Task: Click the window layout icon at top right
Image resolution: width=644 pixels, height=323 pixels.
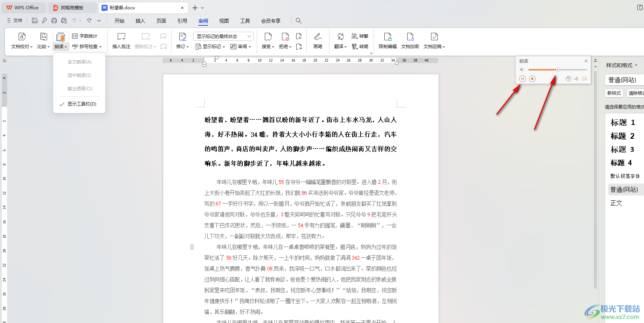Action: [640, 7]
